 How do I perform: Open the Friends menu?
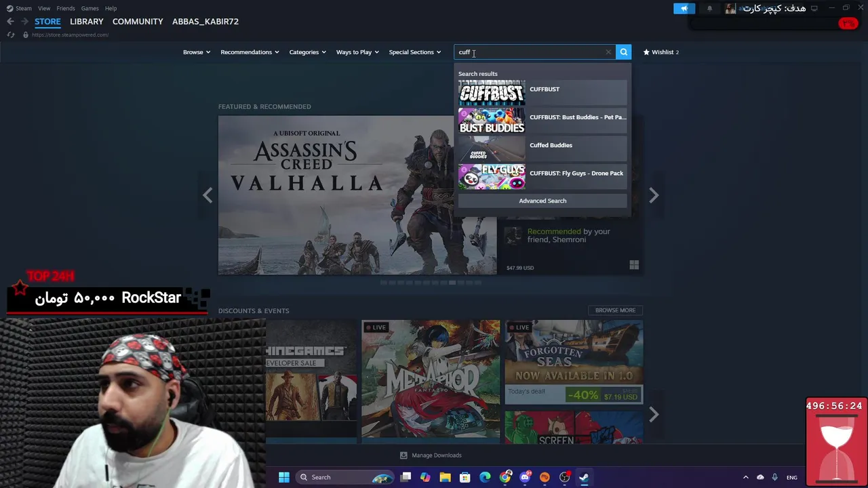66,8
